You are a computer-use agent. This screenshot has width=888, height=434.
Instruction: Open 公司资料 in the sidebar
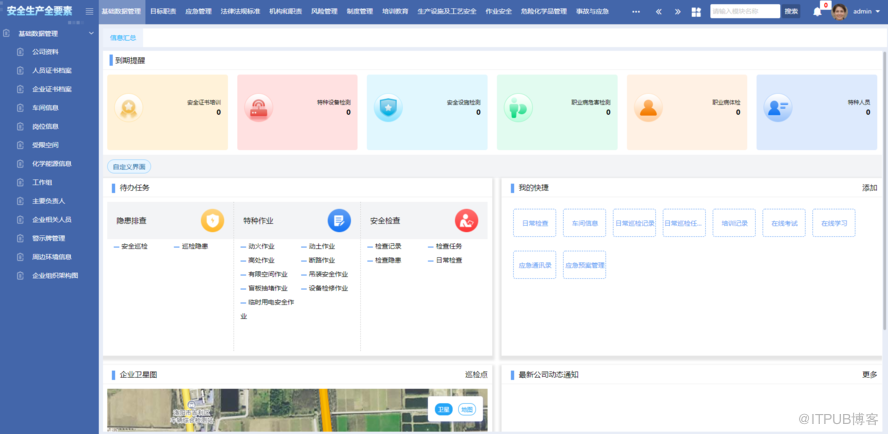tap(45, 51)
